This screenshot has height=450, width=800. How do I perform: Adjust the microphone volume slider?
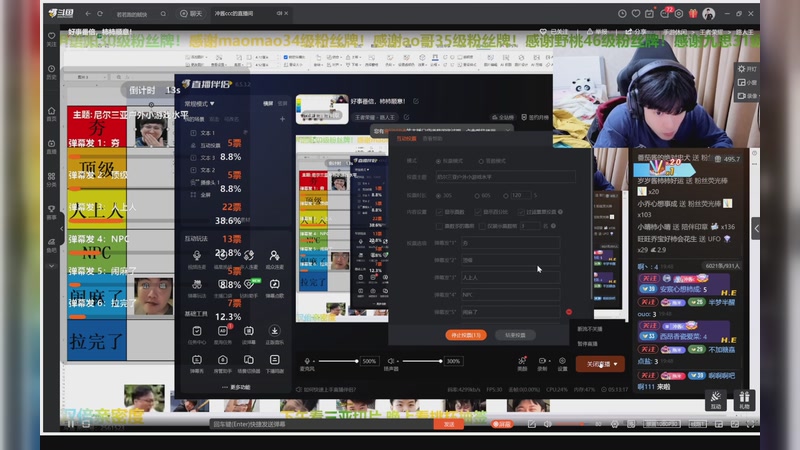coord(338,361)
